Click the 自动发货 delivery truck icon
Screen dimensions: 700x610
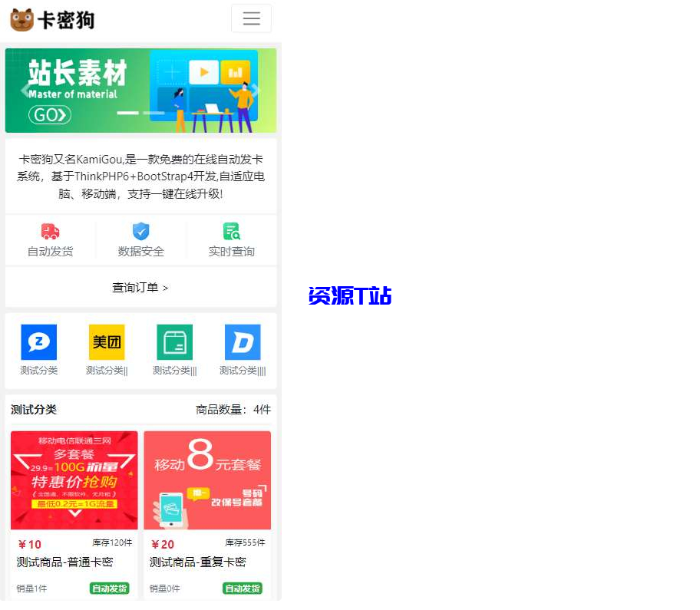pos(48,232)
